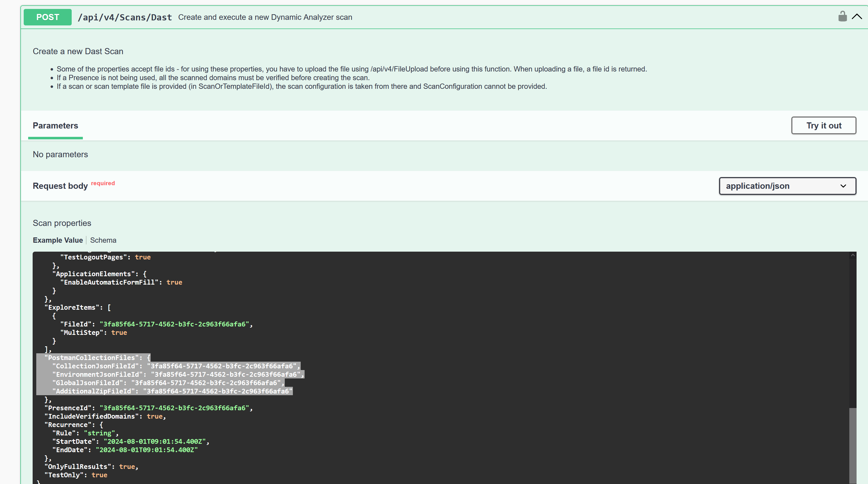
Task: Click the Parameters tab
Action: pyautogui.click(x=55, y=125)
